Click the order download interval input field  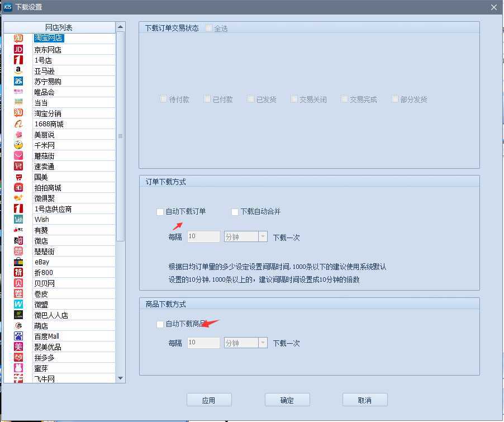[203, 236]
